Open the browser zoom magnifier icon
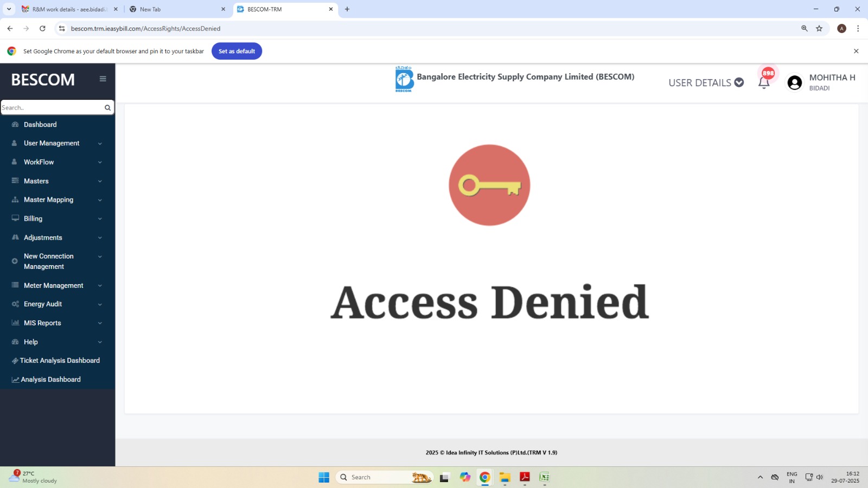Image resolution: width=868 pixels, height=488 pixels. pos(805,28)
